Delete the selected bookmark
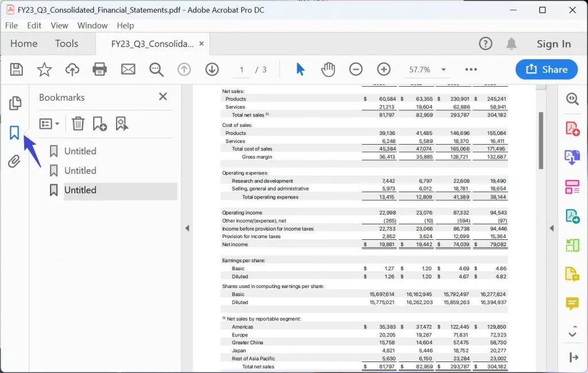This screenshot has height=373, width=588. pyautogui.click(x=78, y=123)
